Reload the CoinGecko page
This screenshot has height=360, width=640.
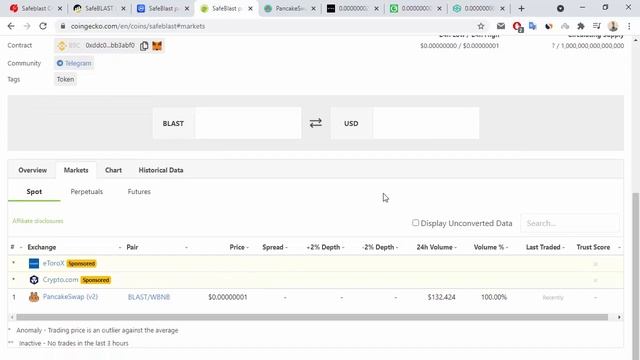coord(43,26)
